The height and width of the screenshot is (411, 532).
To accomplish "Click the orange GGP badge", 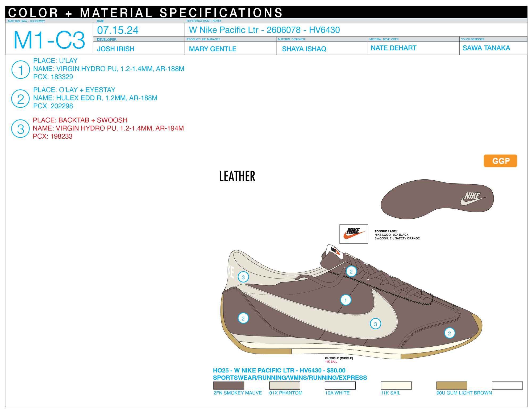I will tap(500, 161).
